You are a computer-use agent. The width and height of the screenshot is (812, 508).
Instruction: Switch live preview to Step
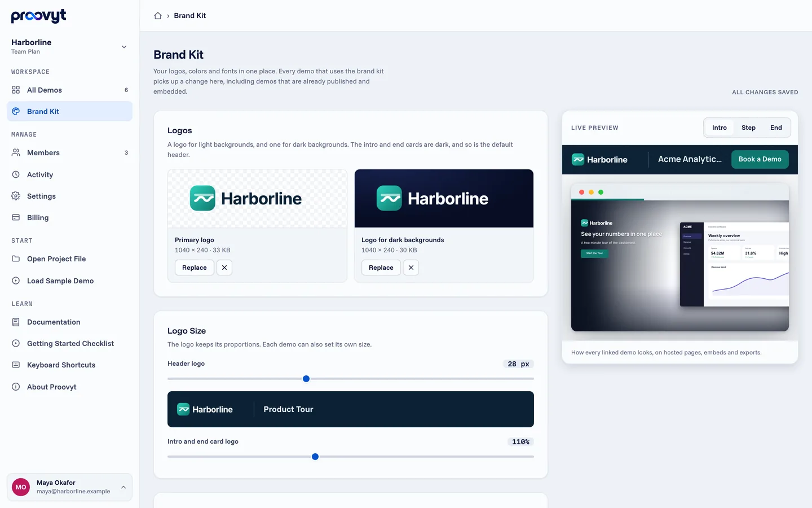click(x=748, y=128)
